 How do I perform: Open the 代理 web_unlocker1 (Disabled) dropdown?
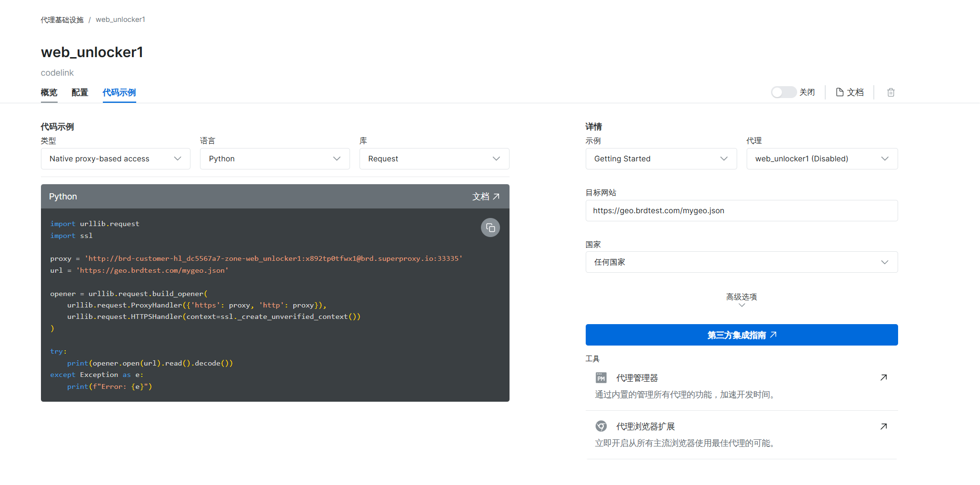click(822, 159)
